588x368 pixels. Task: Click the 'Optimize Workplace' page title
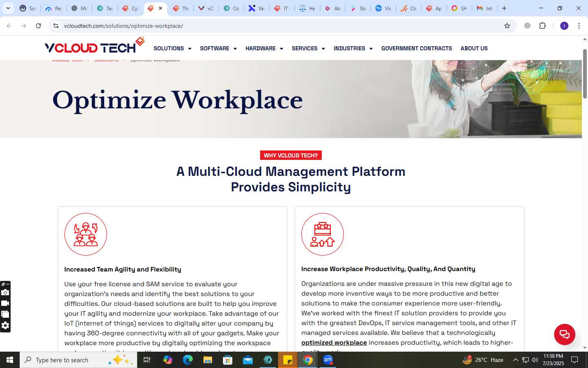[x=178, y=100]
